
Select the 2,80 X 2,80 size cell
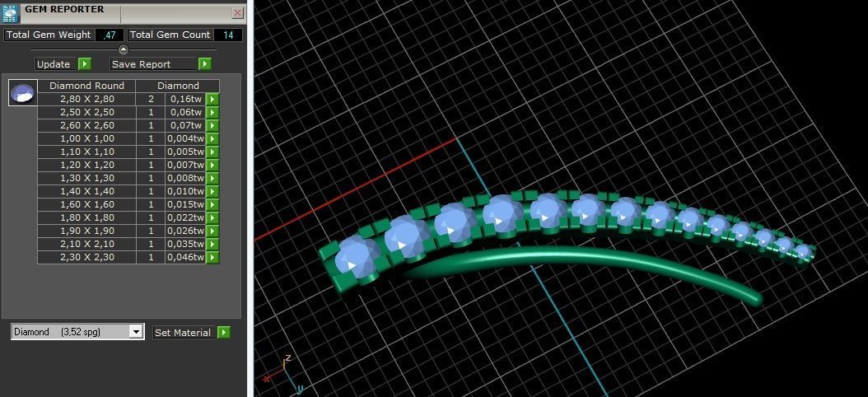87,99
